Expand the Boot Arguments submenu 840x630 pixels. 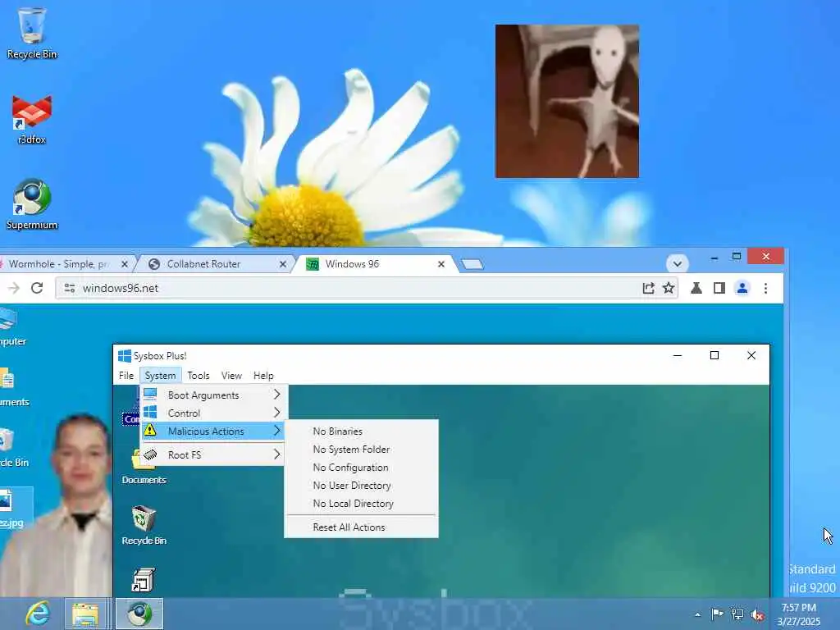pos(212,395)
